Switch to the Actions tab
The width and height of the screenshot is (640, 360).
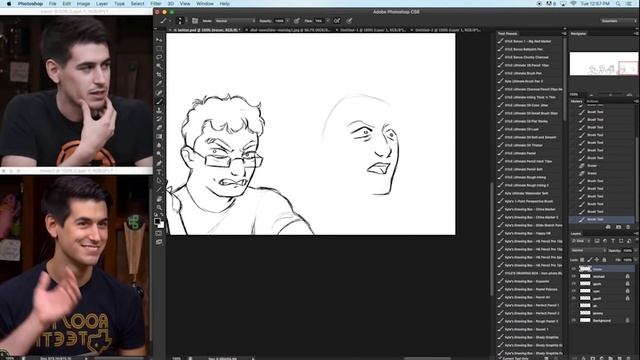coord(592,101)
